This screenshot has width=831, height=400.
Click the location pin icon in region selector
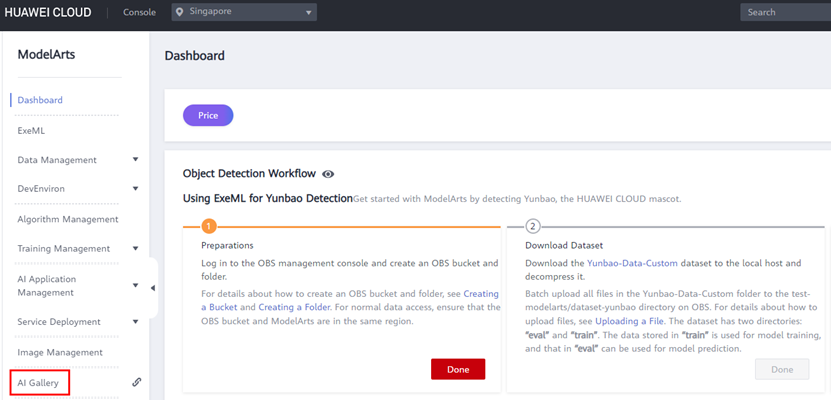coord(180,13)
